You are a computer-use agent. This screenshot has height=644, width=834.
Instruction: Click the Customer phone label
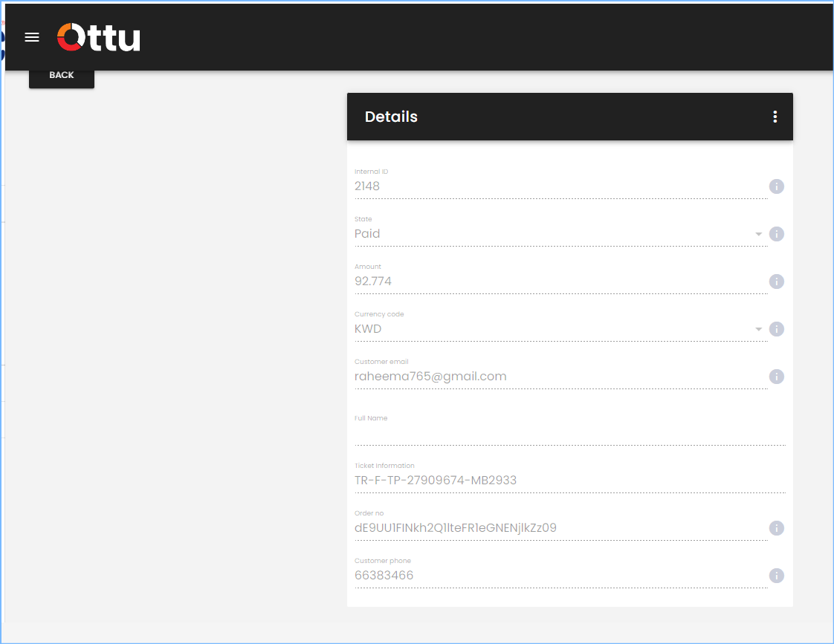383,561
